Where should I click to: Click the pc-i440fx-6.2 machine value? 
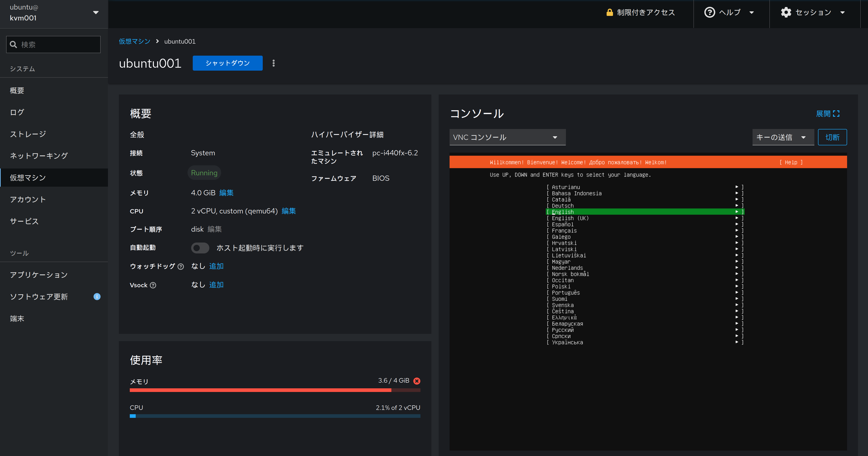395,153
